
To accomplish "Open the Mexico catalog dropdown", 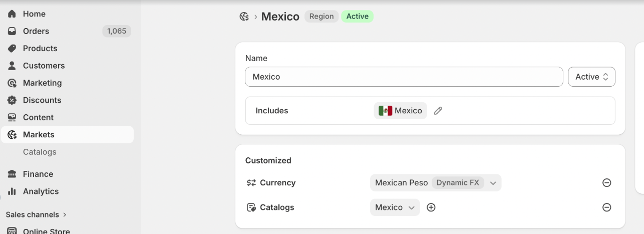I will (395, 207).
